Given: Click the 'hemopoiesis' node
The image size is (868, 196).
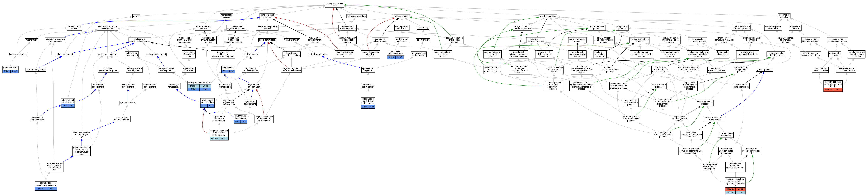Looking at the screenshot, I should point(228,70).
